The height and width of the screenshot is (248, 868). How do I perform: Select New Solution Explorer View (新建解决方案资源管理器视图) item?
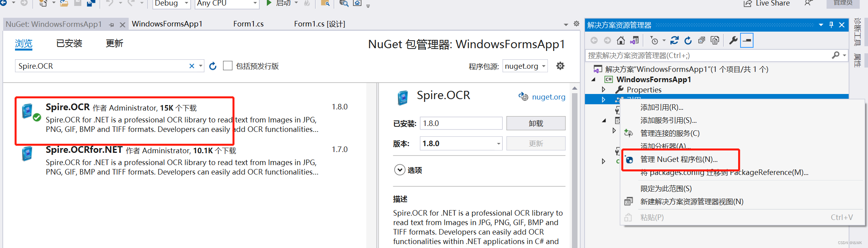tap(692, 202)
